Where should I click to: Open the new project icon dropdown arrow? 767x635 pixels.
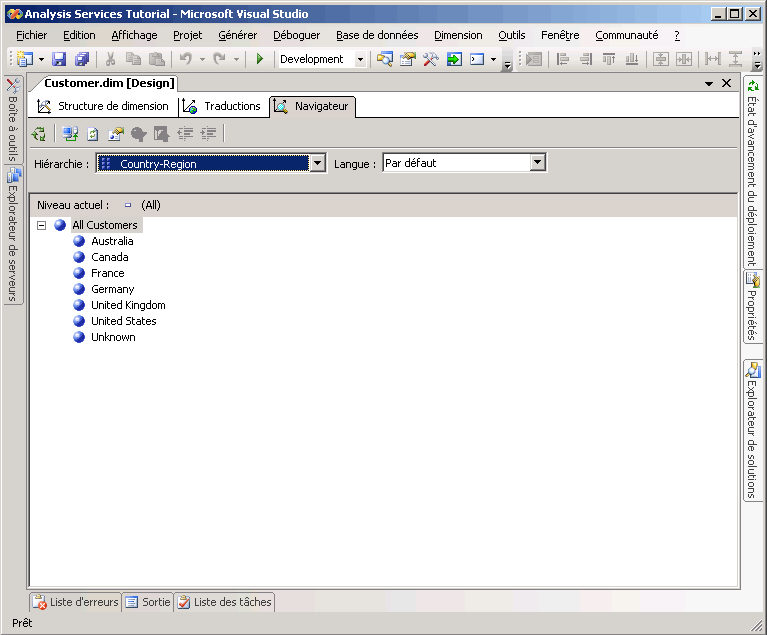41,60
